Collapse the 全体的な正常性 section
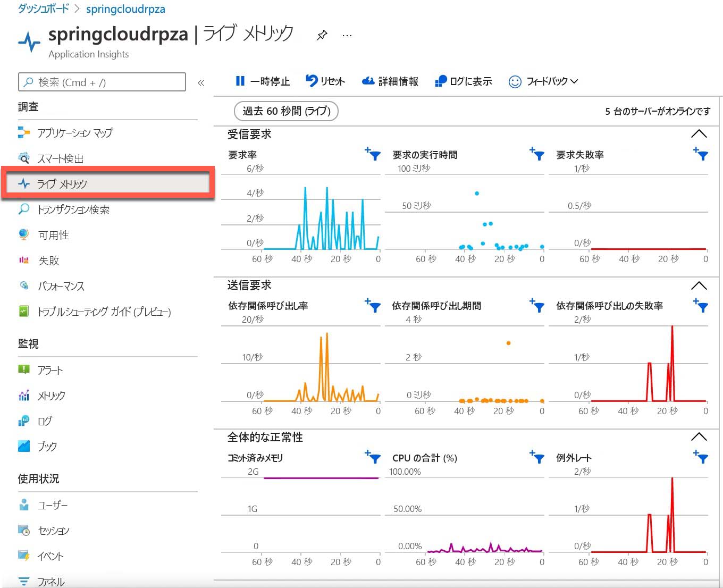The image size is (723, 588). (x=699, y=437)
